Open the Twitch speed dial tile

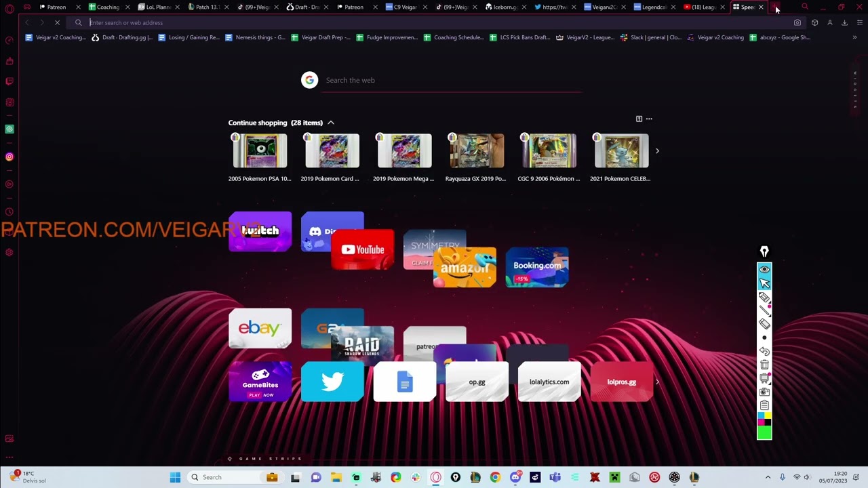(260, 231)
